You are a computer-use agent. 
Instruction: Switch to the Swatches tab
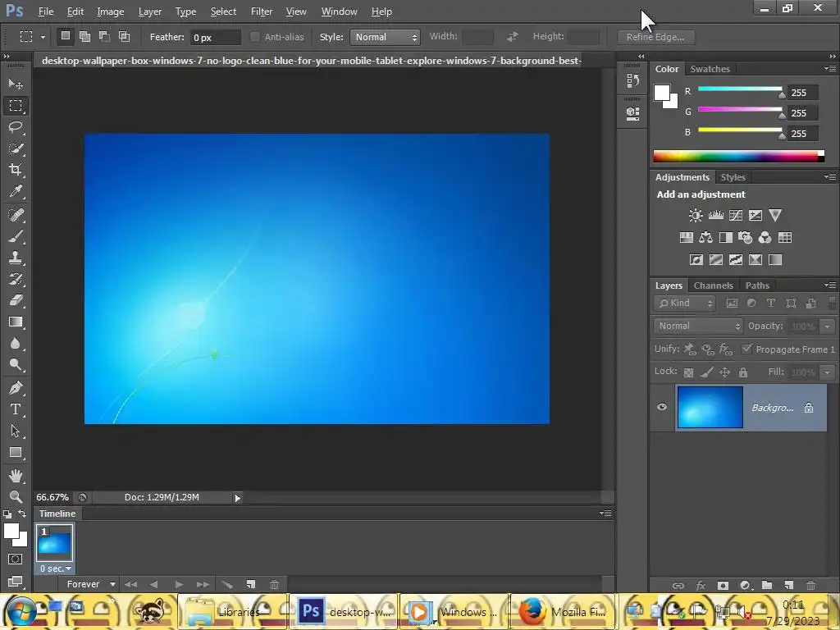click(x=710, y=69)
